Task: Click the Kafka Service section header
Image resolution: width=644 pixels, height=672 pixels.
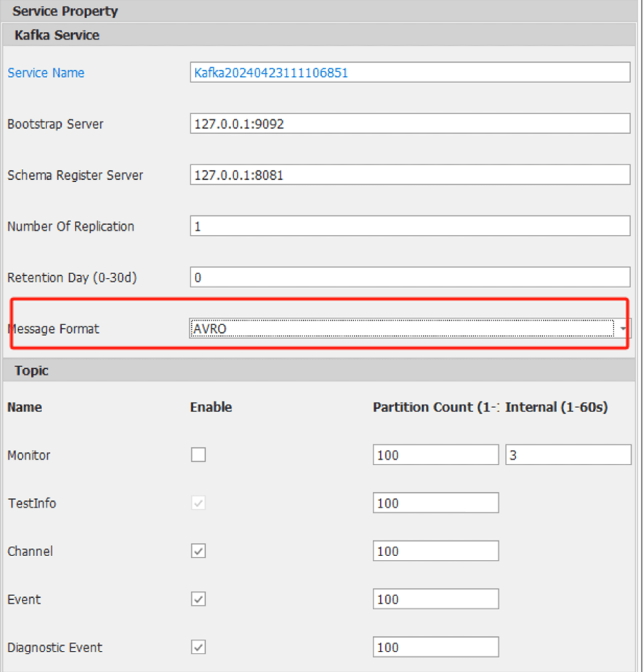Action: pyautogui.click(x=319, y=35)
